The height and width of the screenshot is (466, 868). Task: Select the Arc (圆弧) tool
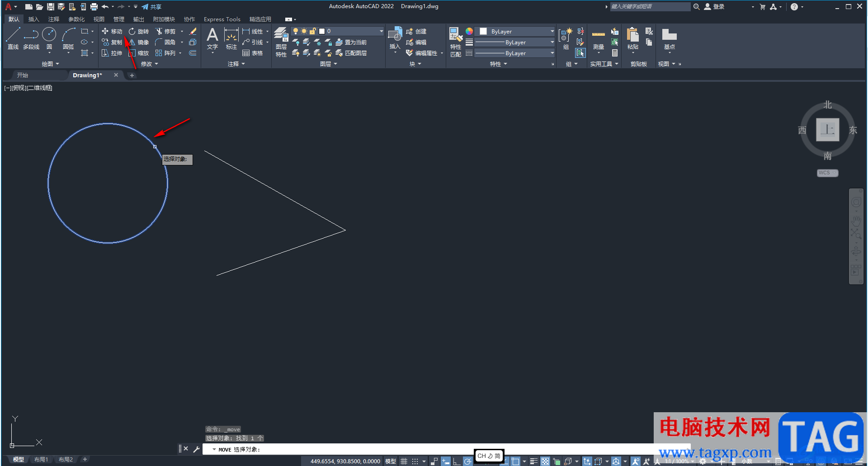click(68, 38)
